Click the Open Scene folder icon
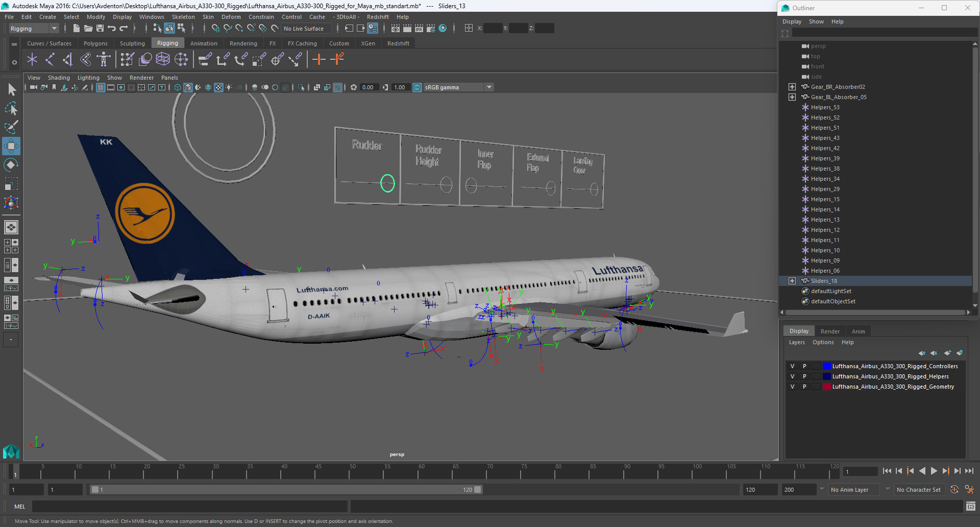Viewport: 980px width, 527px height. (88, 29)
